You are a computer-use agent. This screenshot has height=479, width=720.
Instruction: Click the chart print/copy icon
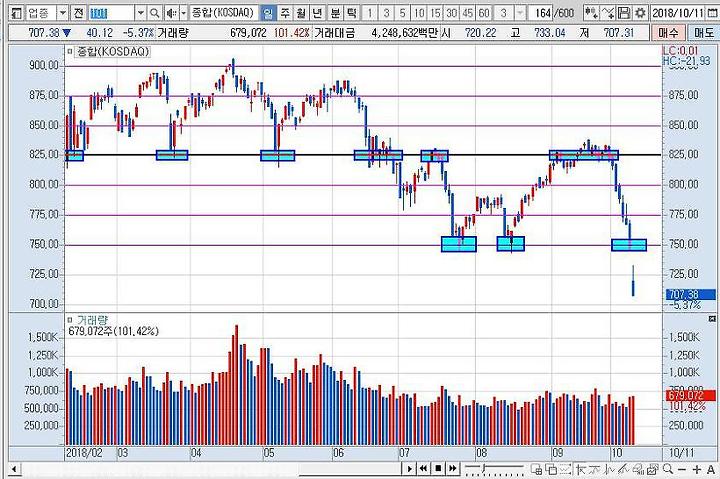click(652, 469)
